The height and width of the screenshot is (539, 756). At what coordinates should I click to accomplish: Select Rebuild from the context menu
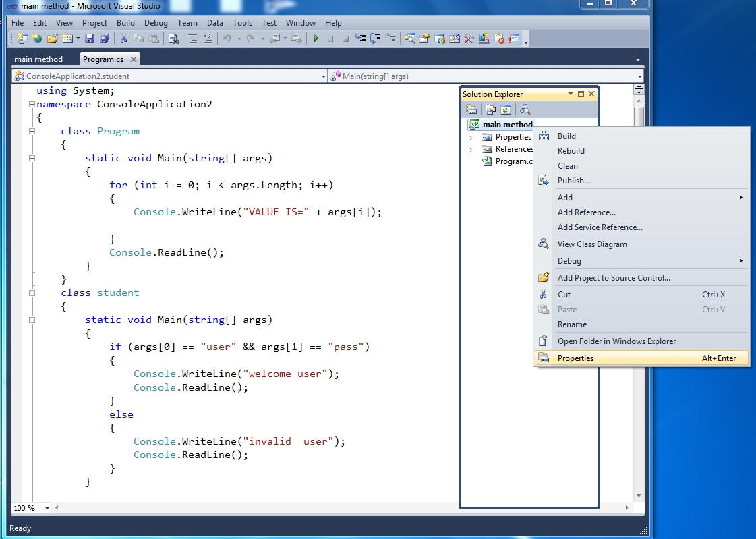[x=571, y=150]
